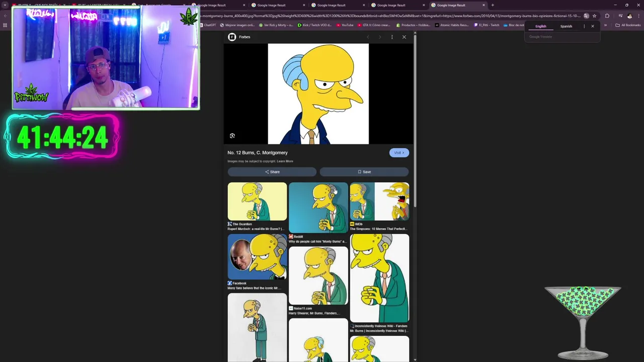
Task: Open the Learn More copyright link
Action: pyautogui.click(x=285, y=161)
